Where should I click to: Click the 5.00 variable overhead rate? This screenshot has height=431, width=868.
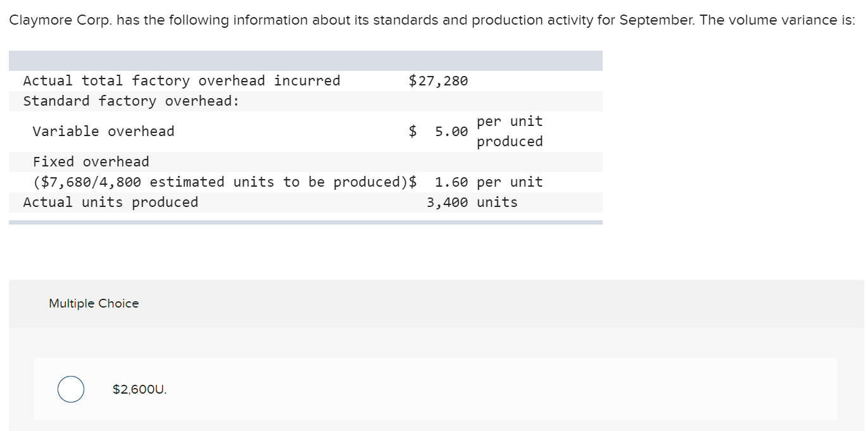(451, 132)
